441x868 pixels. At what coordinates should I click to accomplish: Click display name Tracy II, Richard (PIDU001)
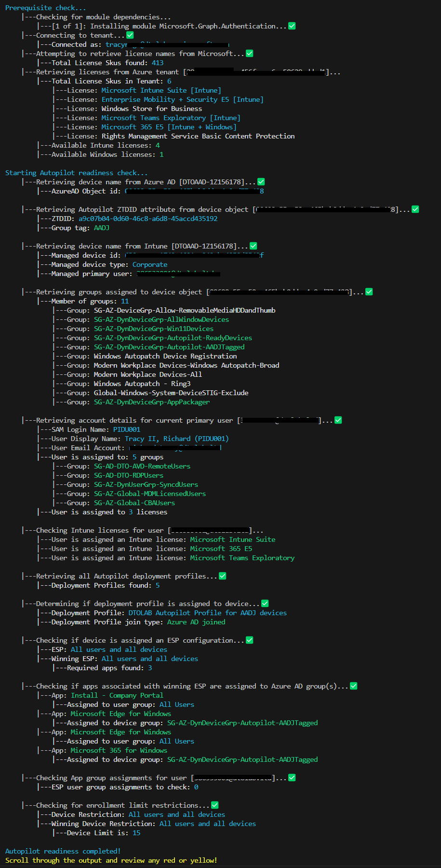pyautogui.click(x=177, y=439)
